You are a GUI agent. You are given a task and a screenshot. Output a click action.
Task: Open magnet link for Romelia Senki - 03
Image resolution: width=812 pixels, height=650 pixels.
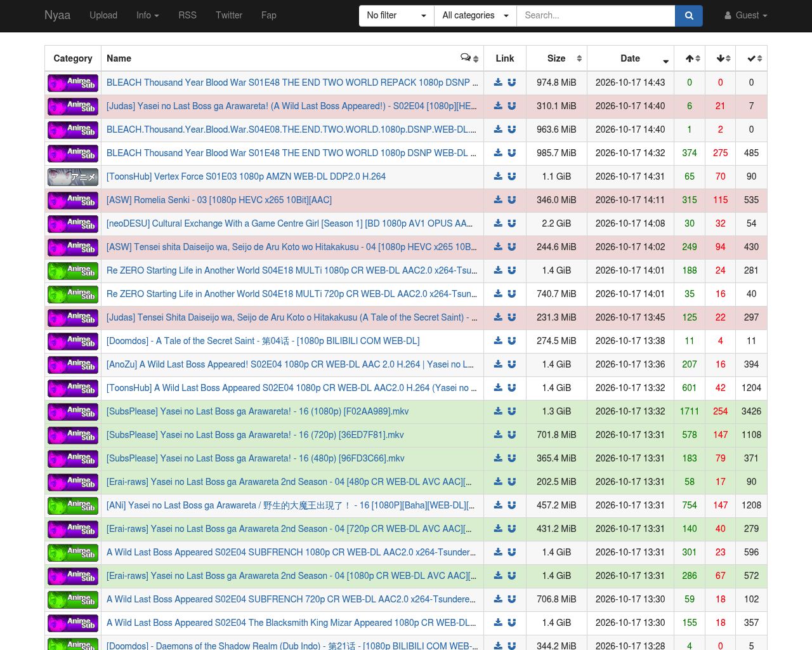click(x=512, y=200)
